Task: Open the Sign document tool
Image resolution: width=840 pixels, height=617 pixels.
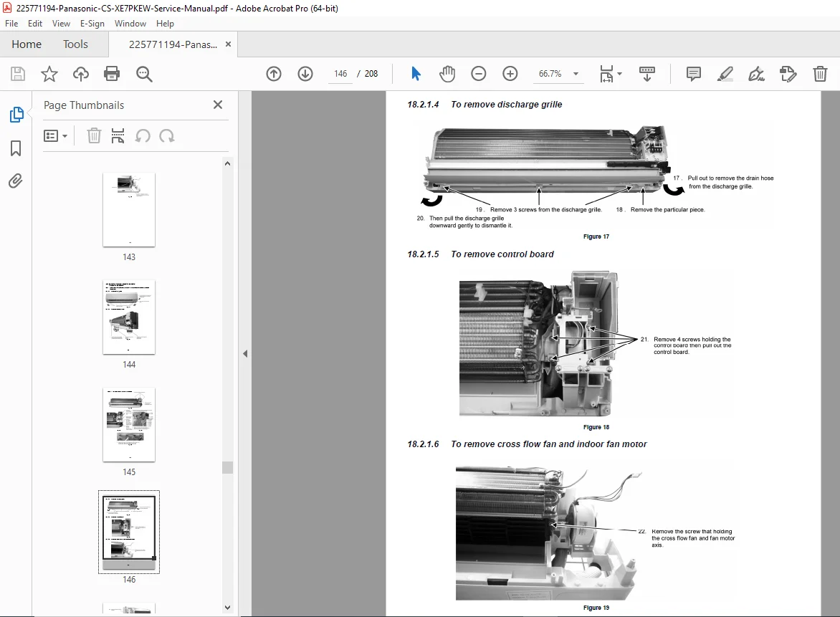Action: [x=756, y=74]
